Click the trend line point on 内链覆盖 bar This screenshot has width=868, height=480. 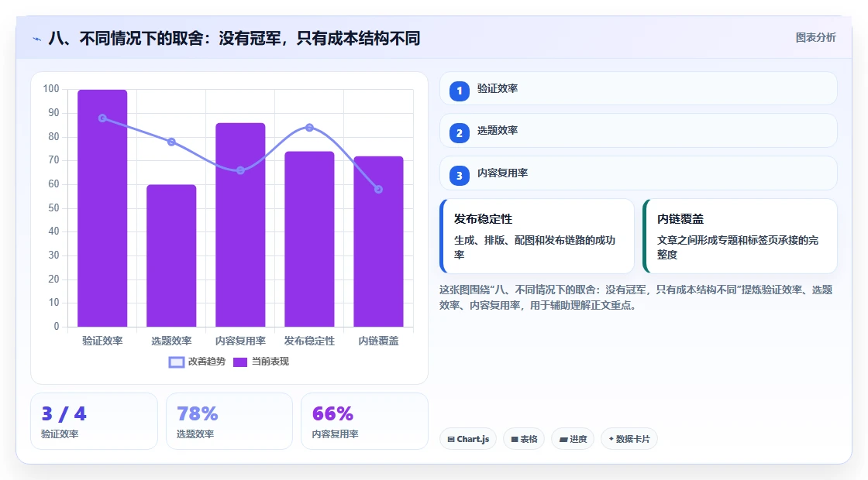pyautogui.click(x=379, y=189)
